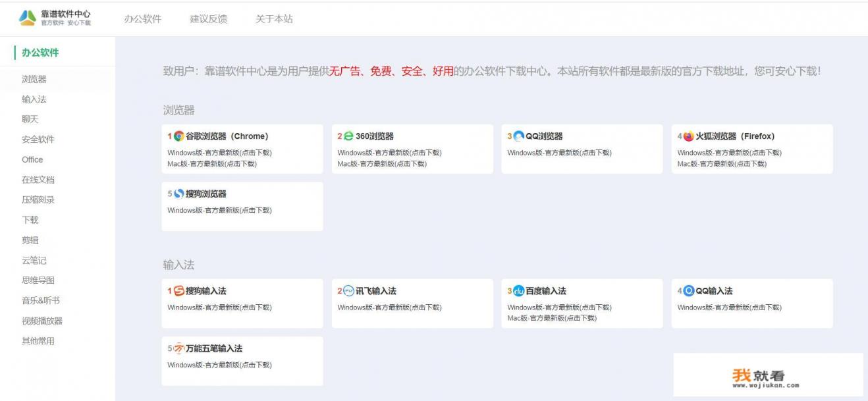Click the 火狐浏览器 (Firefox) title
Image resolution: width=868 pixels, height=401 pixels.
(x=735, y=136)
